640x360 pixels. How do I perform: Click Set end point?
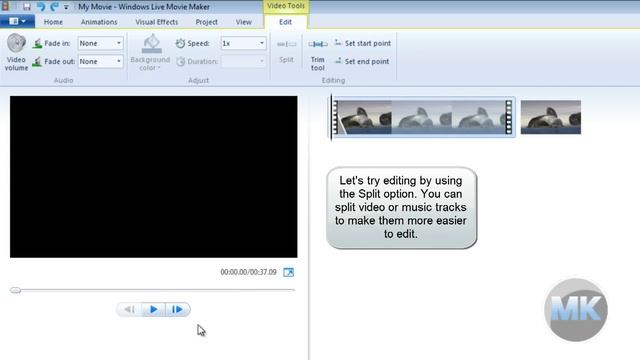click(362, 62)
